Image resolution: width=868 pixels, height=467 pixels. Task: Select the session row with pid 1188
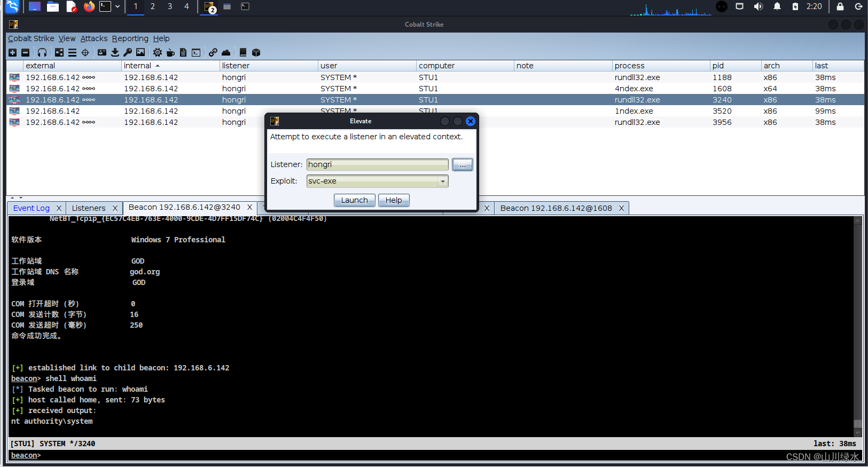click(x=435, y=77)
